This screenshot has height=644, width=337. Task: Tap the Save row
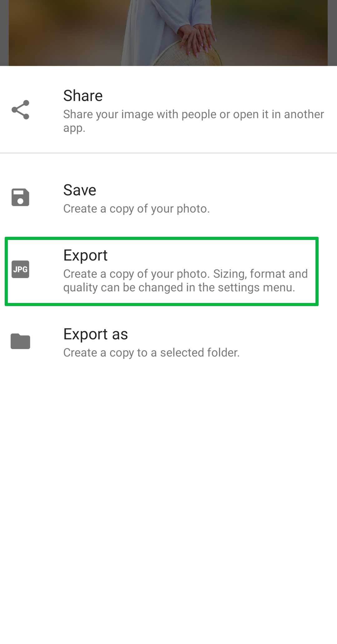(168, 198)
